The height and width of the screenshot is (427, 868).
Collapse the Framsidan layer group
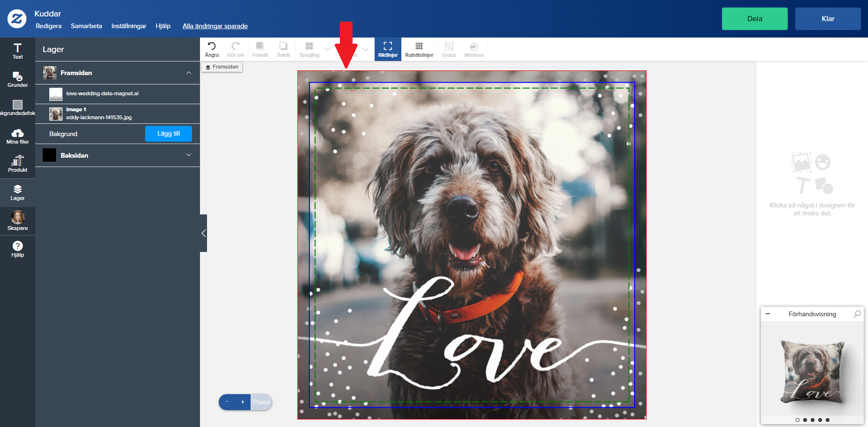pyautogui.click(x=189, y=73)
